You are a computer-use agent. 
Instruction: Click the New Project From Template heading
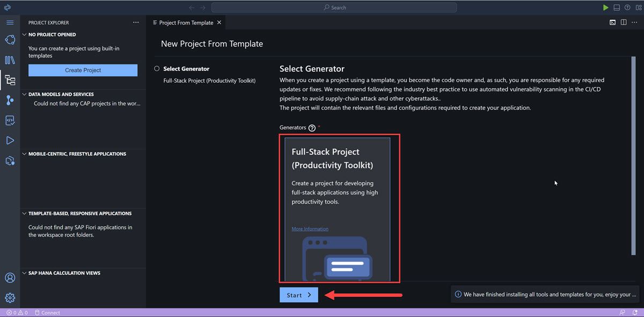pos(212,44)
